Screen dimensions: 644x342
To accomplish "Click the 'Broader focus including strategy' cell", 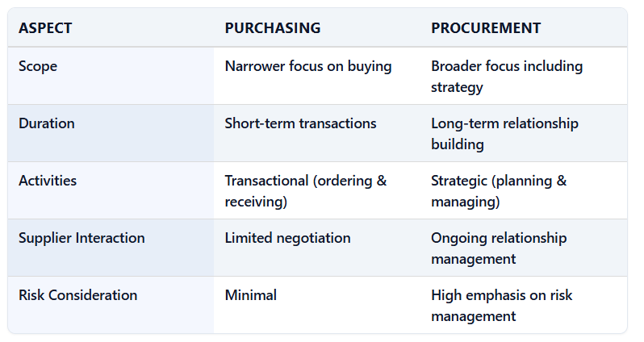I will [506, 76].
